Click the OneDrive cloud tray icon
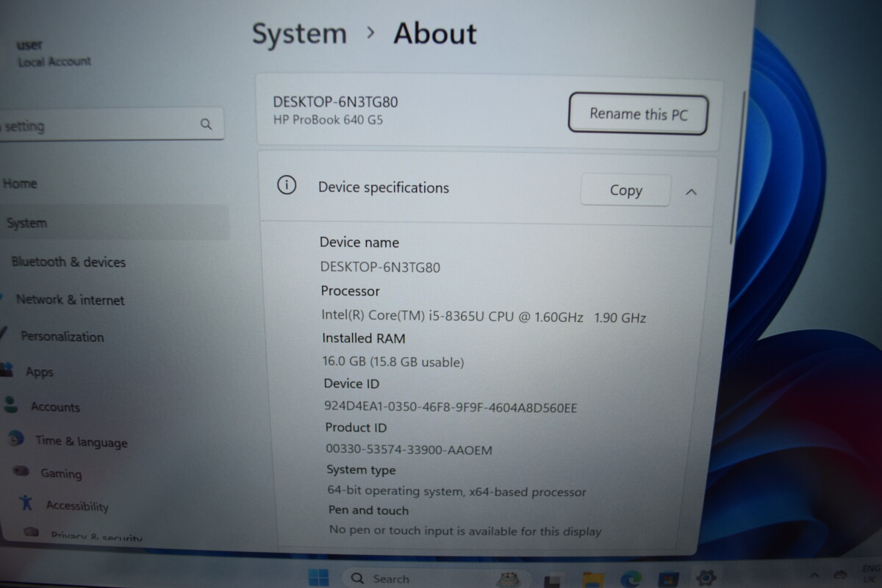 click(x=841, y=575)
